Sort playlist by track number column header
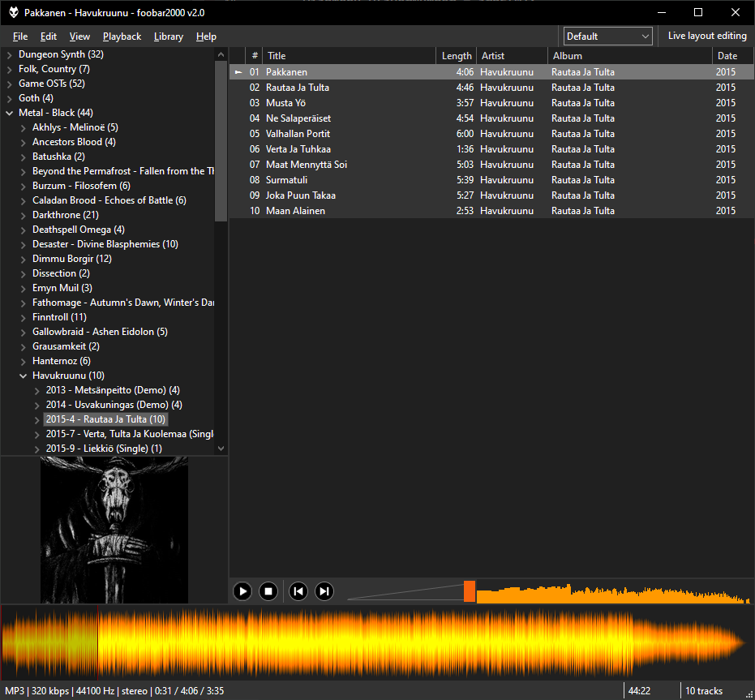Image resolution: width=755 pixels, height=700 pixels. pos(255,56)
